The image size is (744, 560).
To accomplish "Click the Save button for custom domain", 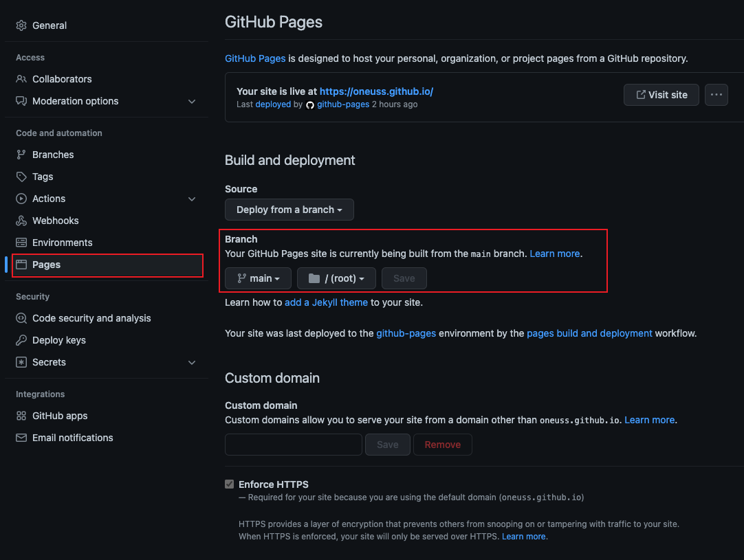I will [x=388, y=445].
